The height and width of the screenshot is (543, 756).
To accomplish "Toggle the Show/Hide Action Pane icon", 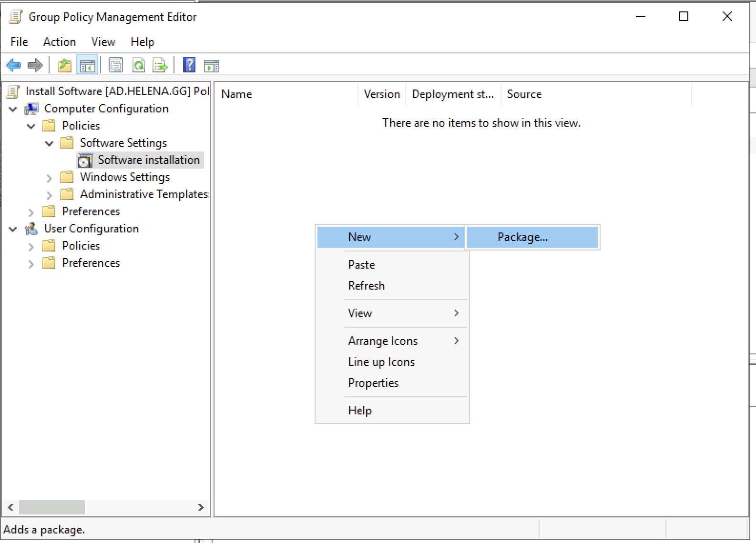I will click(x=211, y=65).
